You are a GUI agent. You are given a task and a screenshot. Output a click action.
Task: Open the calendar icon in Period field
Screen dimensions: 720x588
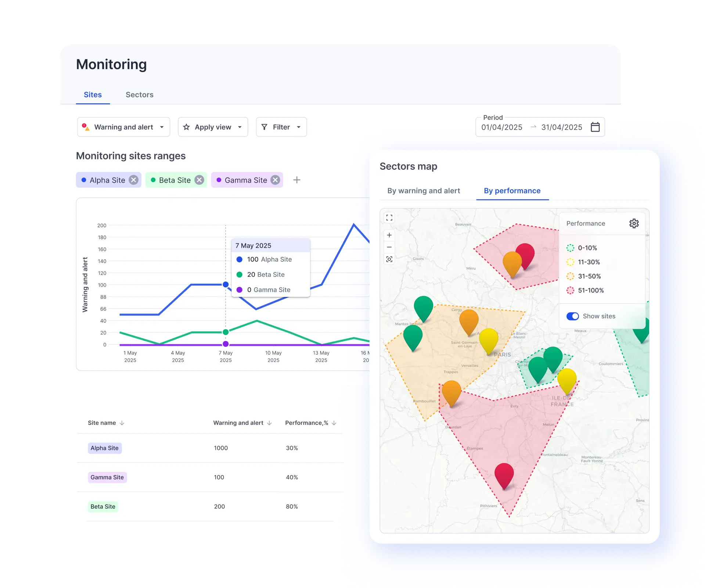[596, 127]
